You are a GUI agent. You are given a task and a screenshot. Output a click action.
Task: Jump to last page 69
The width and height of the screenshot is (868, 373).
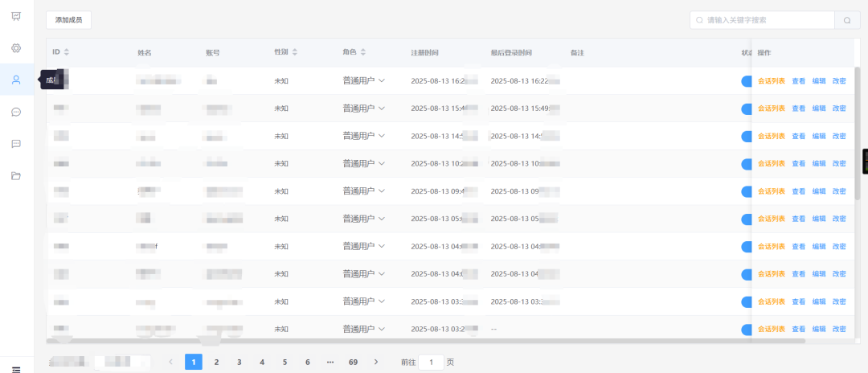tap(353, 362)
